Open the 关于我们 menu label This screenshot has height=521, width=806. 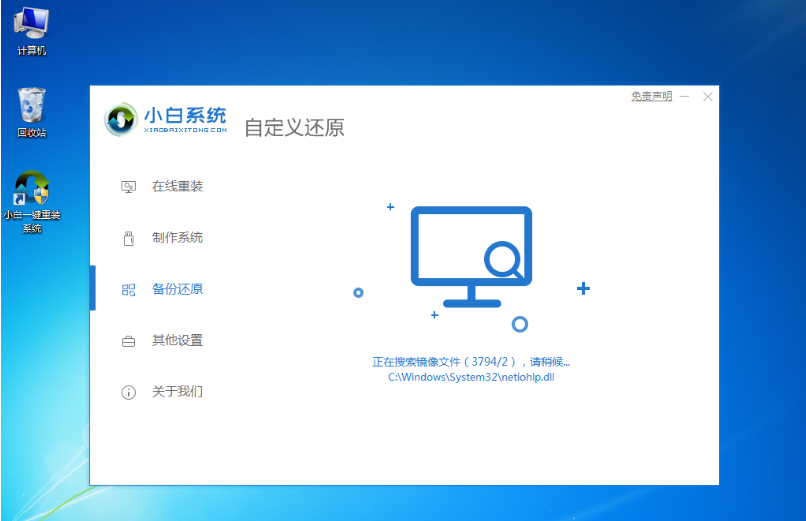[177, 392]
